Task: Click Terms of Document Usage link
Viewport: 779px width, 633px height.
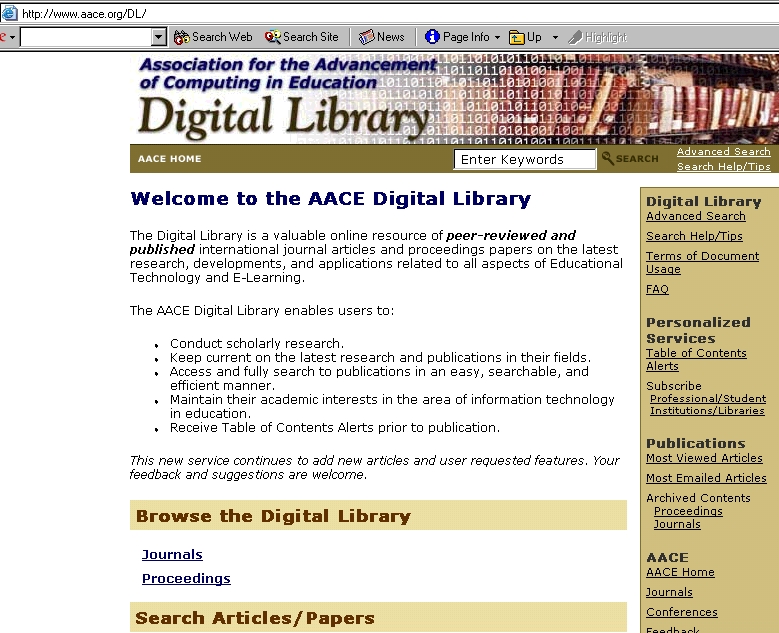Action: pos(702,263)
